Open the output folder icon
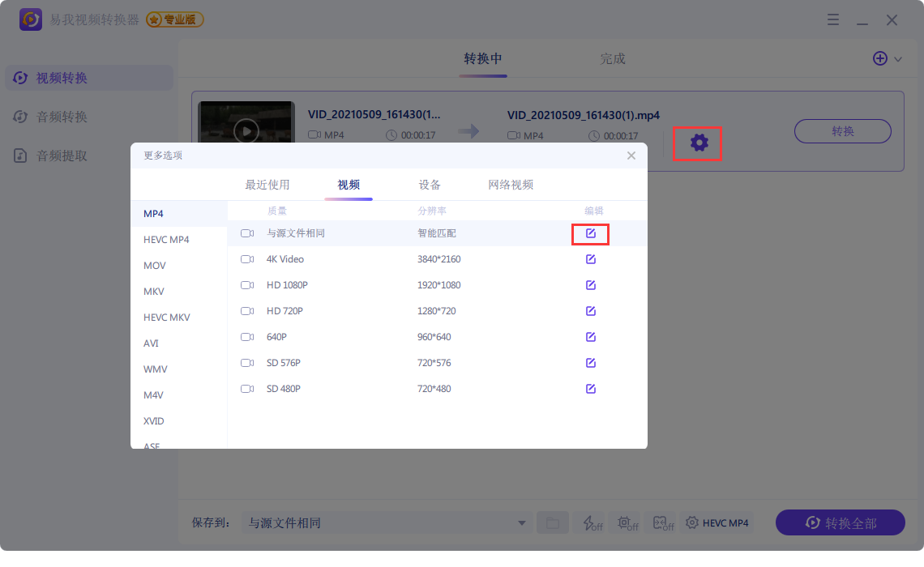Image resolution: width=924 pixels, height=567 pixels. click(552, 523)
